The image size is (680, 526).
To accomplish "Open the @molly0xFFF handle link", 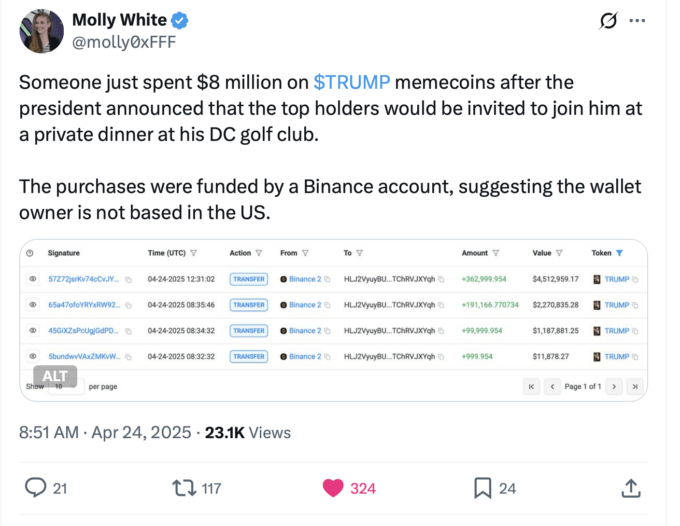I will coord(124,42).
